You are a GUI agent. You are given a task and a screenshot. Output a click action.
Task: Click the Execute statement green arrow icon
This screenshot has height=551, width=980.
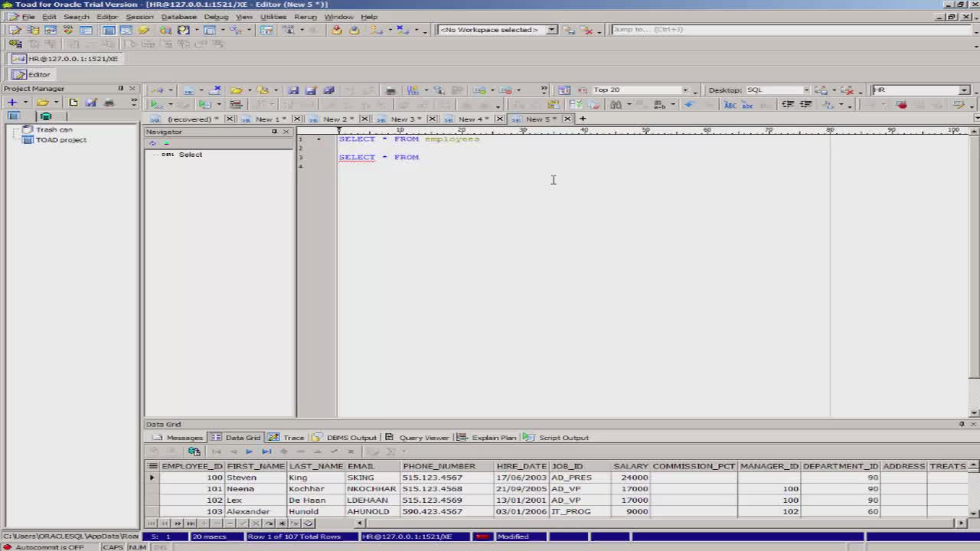[156, 104]
